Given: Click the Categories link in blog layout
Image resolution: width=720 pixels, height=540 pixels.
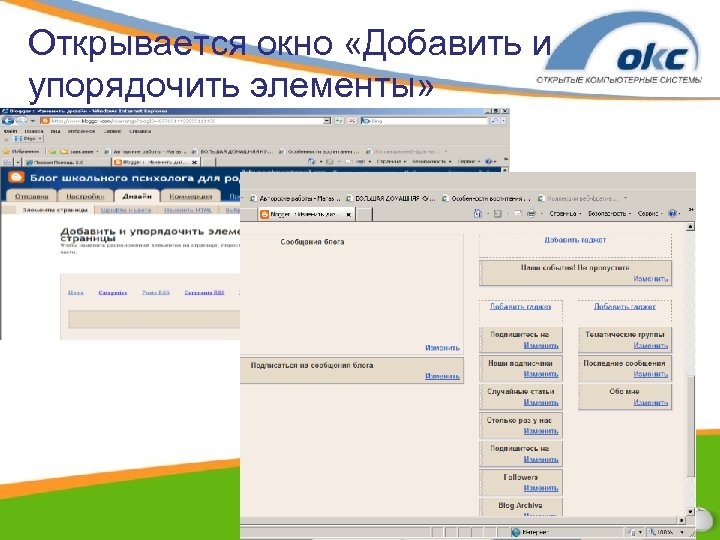Looking at the screenshot, I should pyautogui.click(x=112, y=292).
